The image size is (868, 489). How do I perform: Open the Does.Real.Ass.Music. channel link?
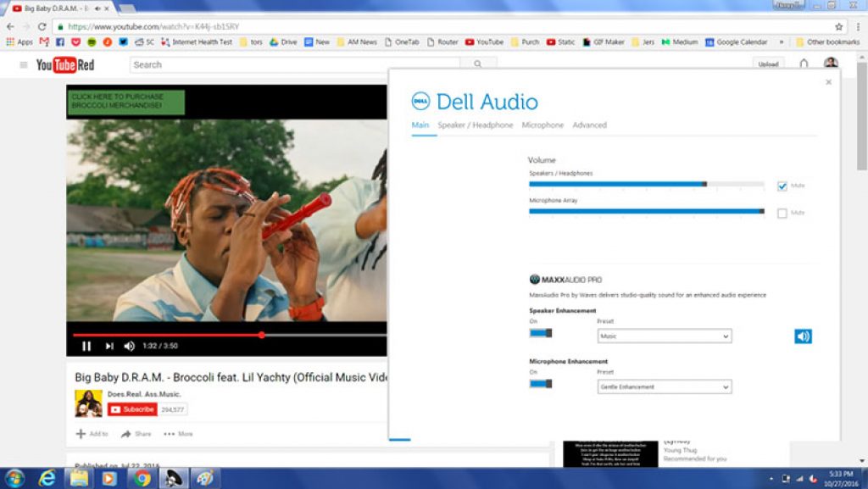(144, 394)
